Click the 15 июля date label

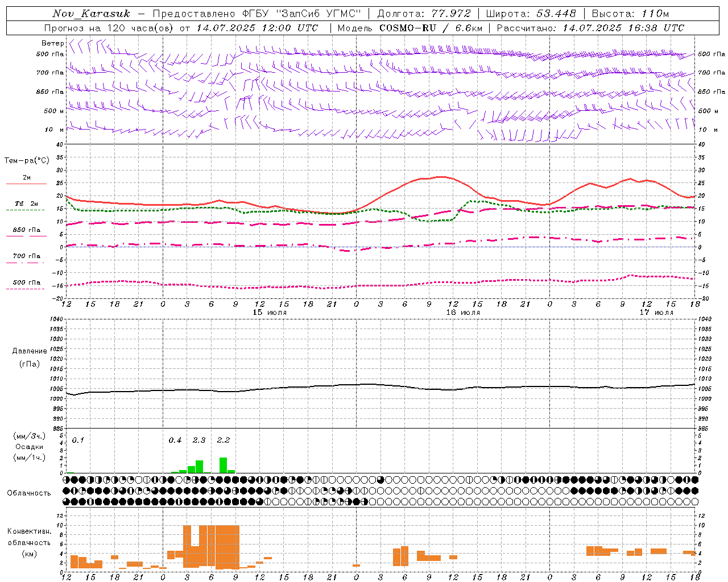[269, 313]
